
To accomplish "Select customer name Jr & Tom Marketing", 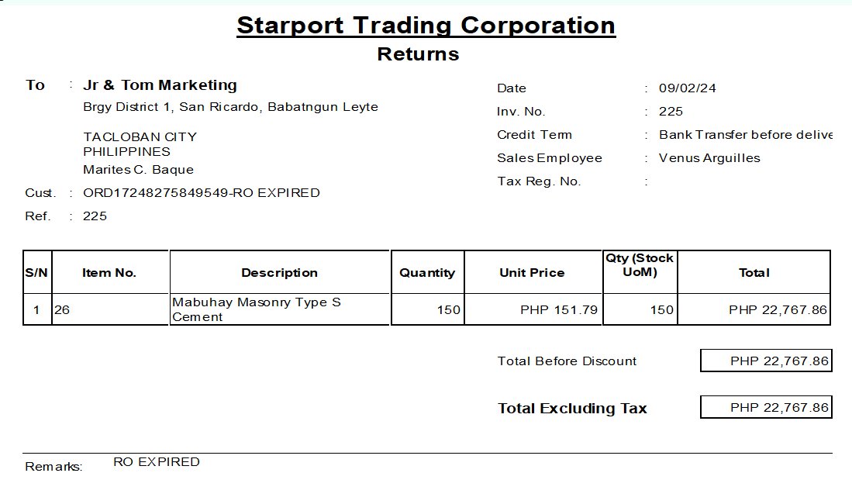I will pos(160,85).
